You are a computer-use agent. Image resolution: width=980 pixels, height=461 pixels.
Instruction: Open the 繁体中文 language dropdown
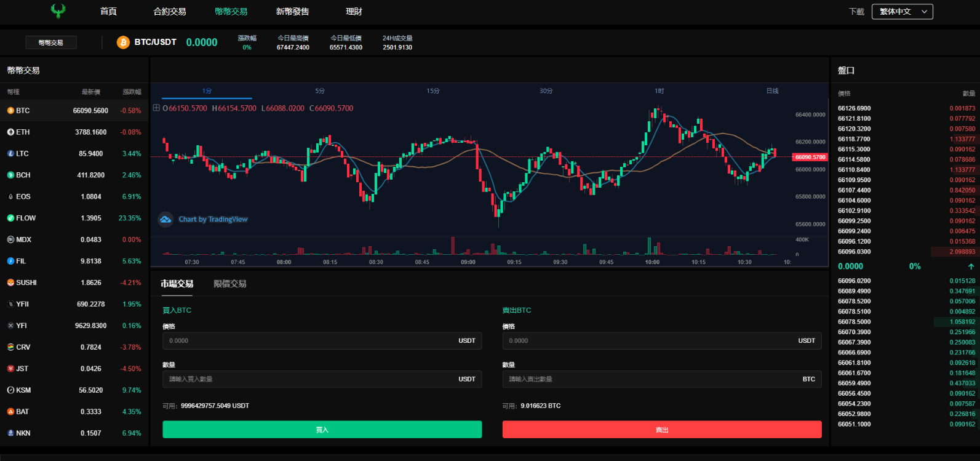pos(902,12)
